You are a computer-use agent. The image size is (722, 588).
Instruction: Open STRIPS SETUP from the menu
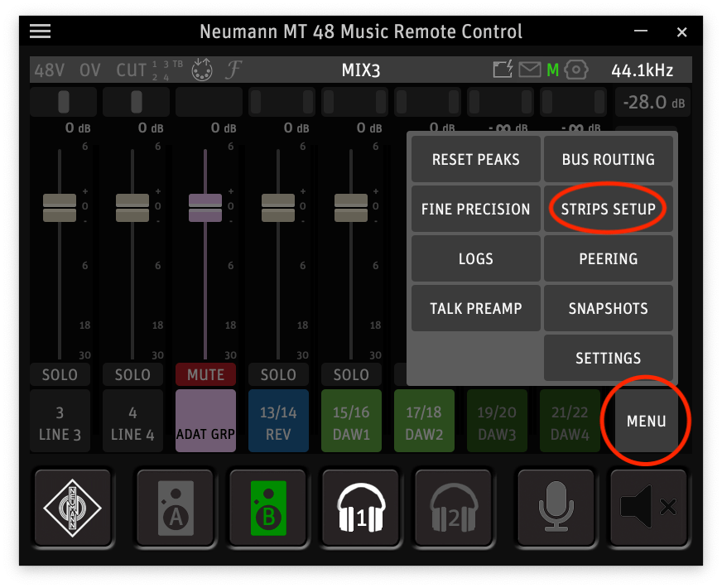pos(608,209)
